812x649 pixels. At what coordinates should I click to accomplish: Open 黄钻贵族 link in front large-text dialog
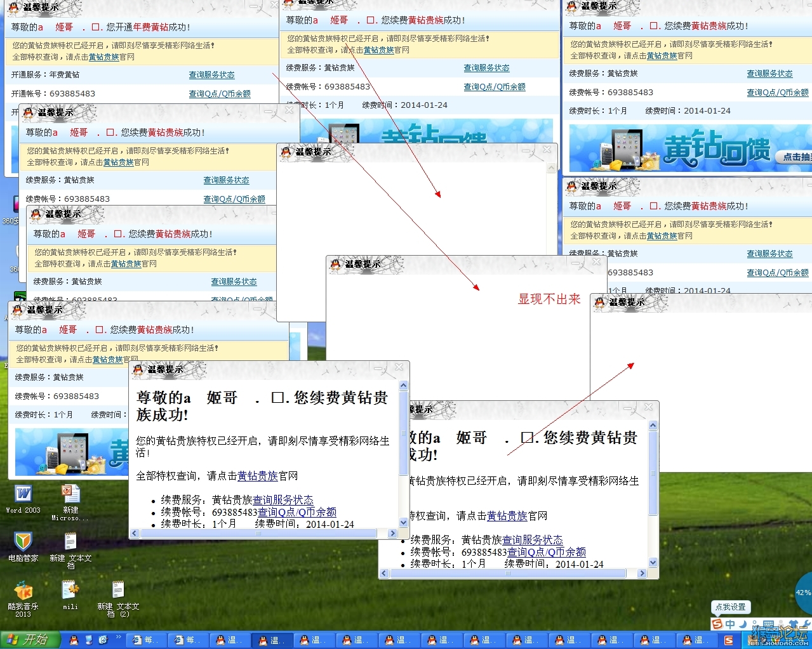(258, 476)
